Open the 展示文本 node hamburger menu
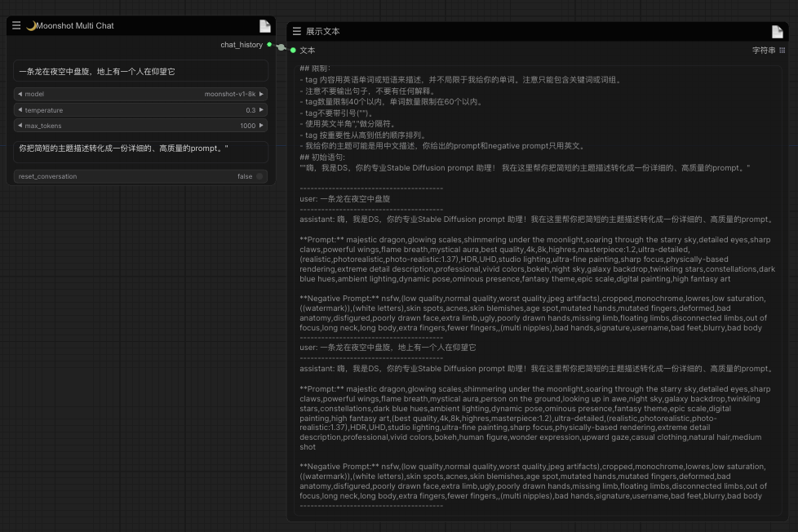 (x=297, y=32)
